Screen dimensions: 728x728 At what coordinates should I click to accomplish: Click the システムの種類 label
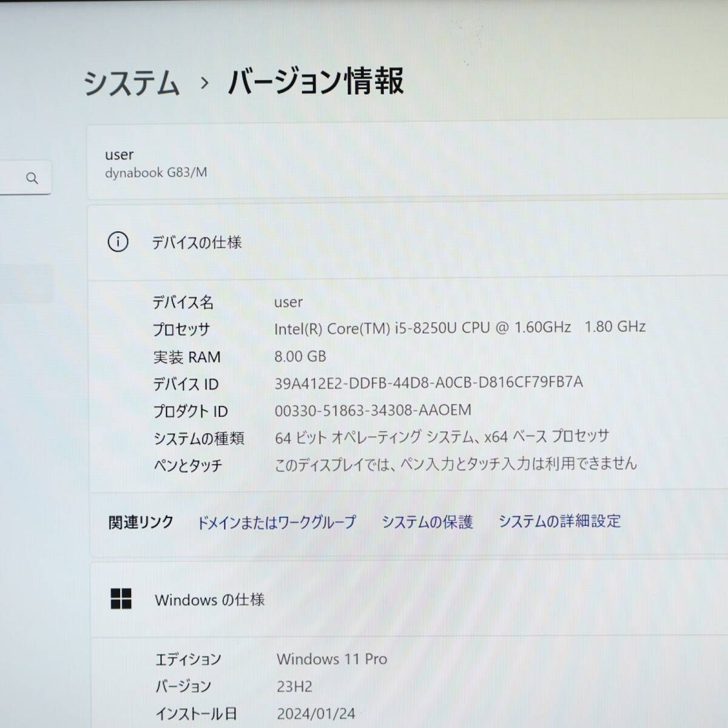tap(199, 439)
